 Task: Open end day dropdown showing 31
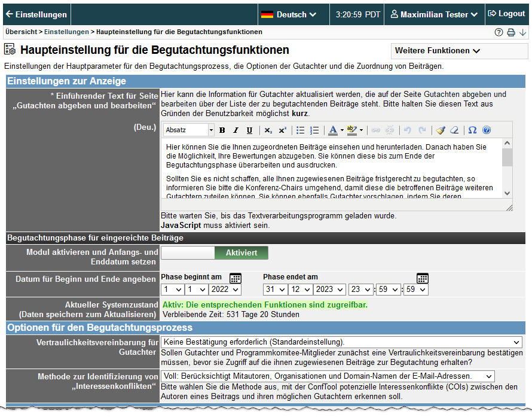coord(275,290)
